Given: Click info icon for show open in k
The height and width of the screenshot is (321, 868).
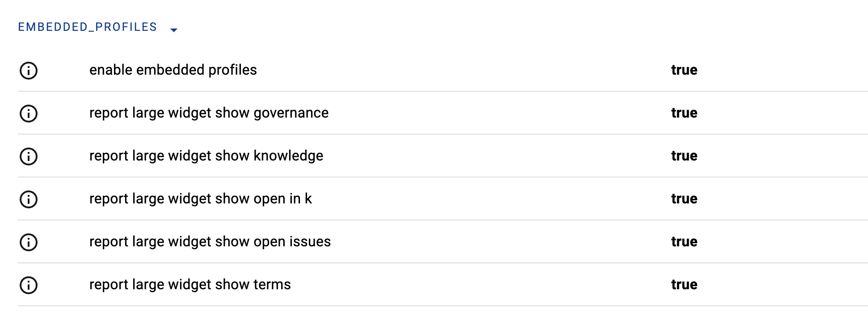Looking at the screenshot, I should point(29,199).
